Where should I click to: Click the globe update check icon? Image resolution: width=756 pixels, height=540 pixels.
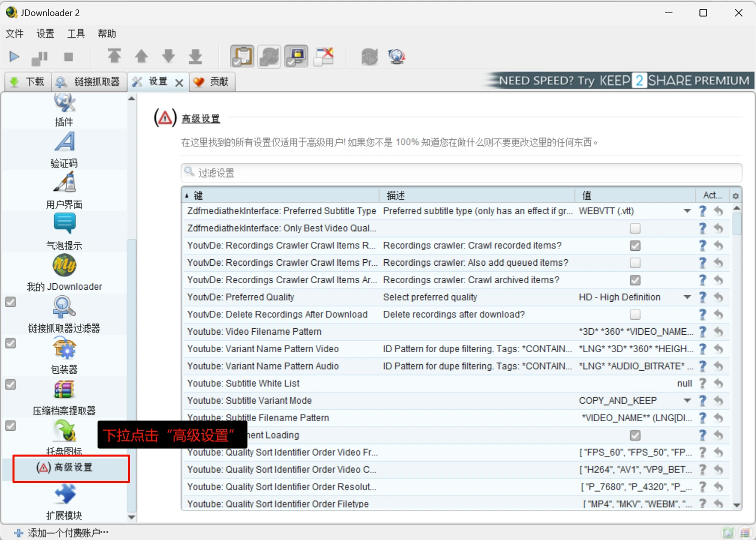pyautogui.click(x=396, y=56)
